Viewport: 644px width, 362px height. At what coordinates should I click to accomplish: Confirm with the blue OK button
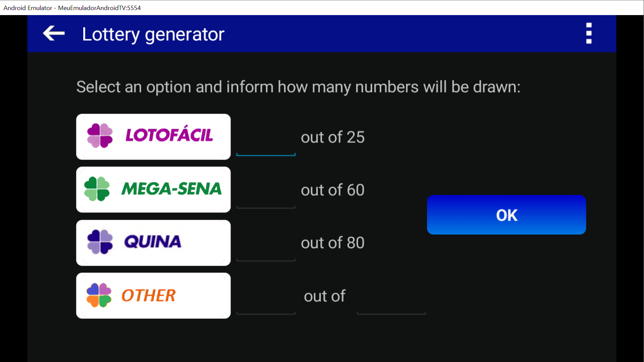tap(506, 215)
